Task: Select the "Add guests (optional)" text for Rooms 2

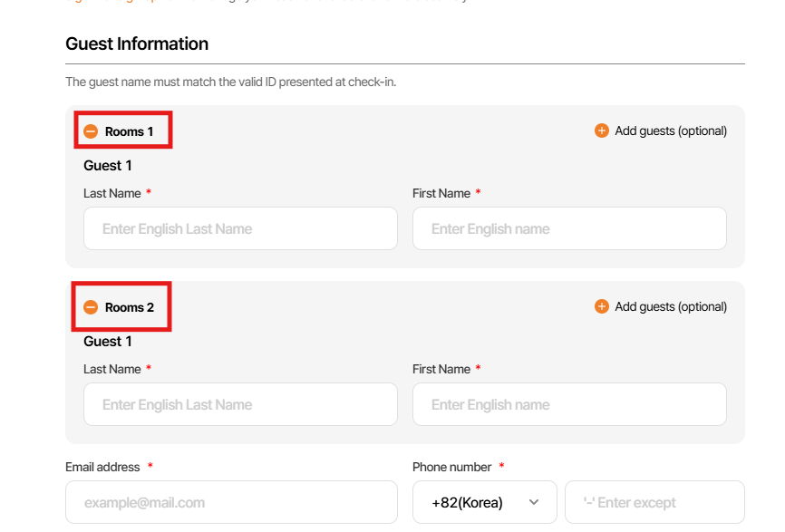Action: coord(671,306)
